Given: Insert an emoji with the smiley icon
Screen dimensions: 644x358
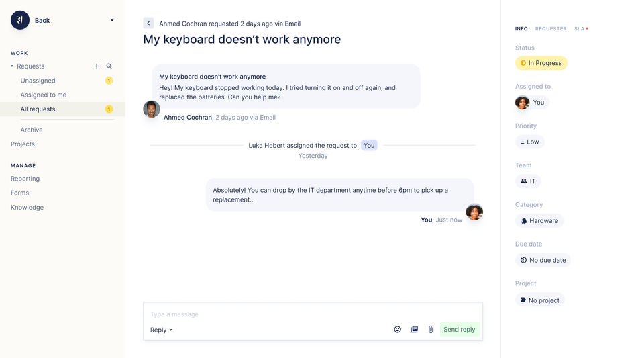Looking at the screenshot, I should click(x=398, y=330).
